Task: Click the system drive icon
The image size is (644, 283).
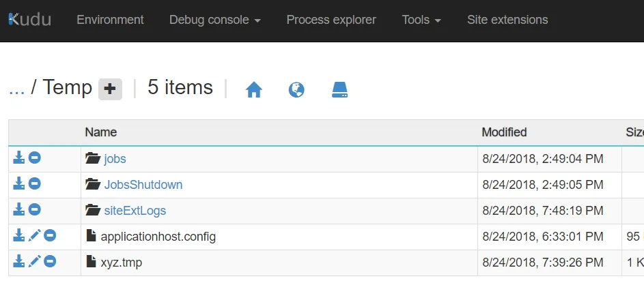Action: [339, 89]
